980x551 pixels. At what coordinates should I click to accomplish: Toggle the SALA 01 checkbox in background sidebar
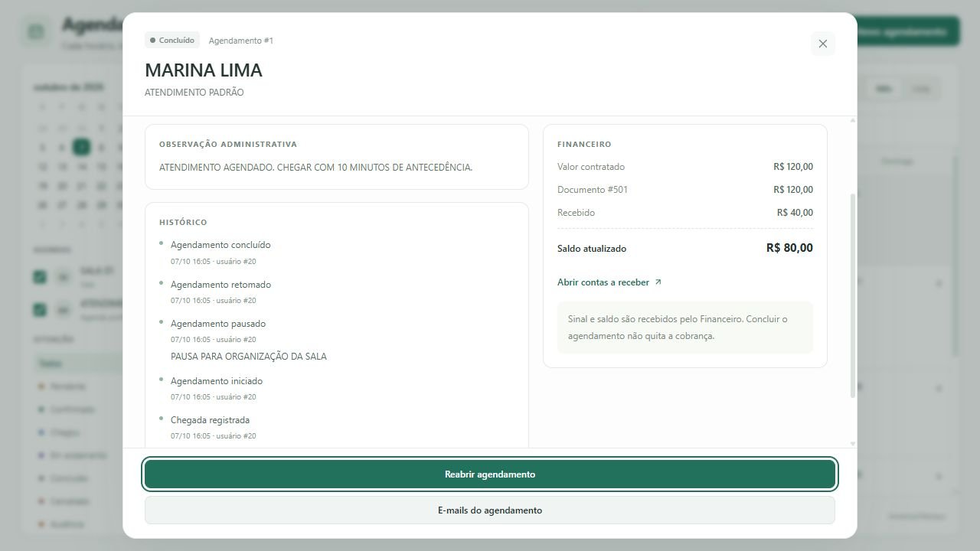tap(40, 277)
